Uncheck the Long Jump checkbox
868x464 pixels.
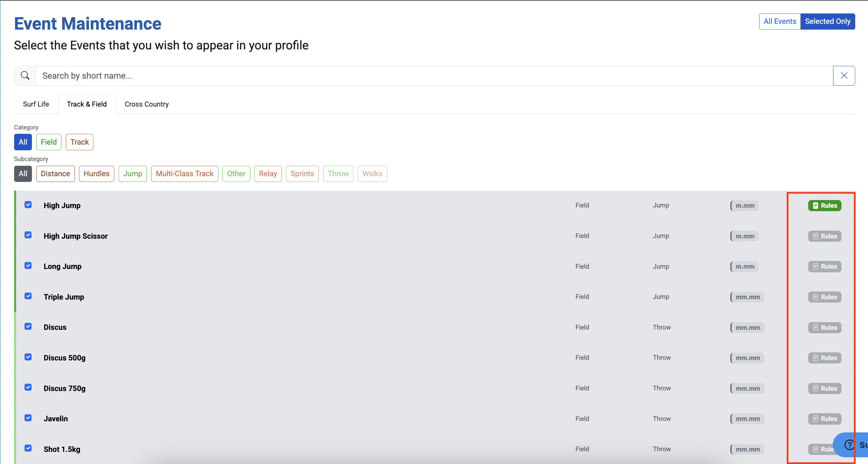[28, 266]
